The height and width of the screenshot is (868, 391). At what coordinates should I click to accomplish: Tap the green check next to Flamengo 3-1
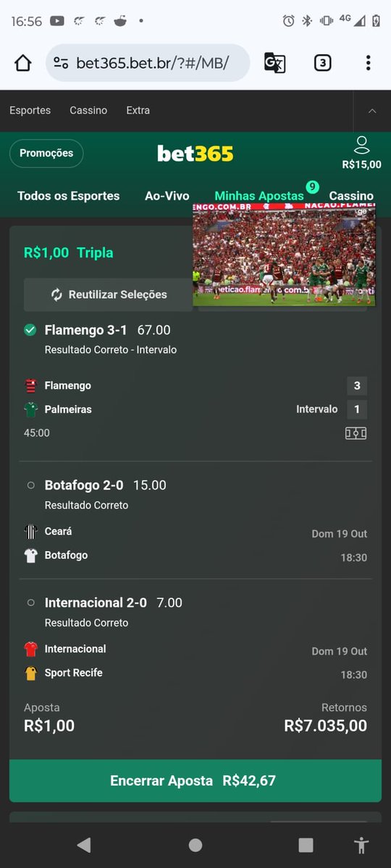click(30, 330)
